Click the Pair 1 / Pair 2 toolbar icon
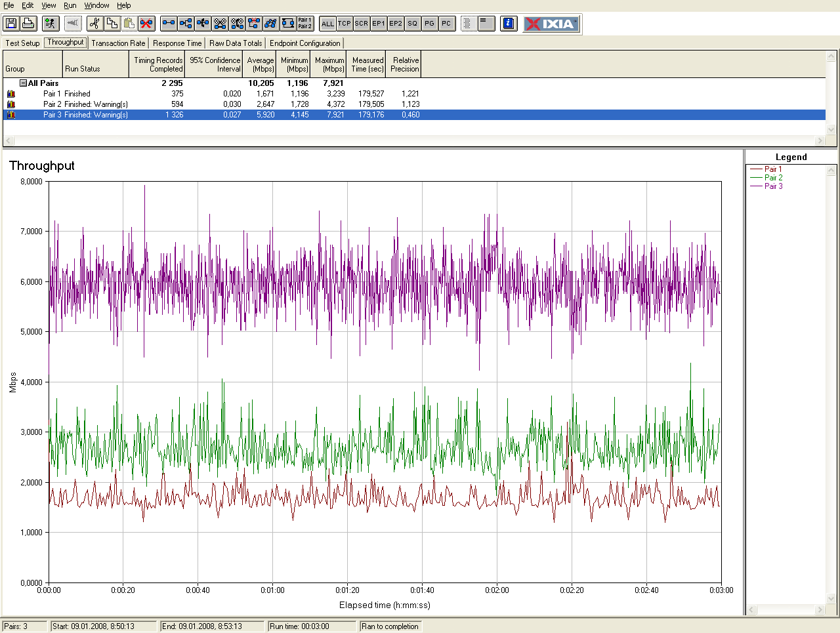 305,24
